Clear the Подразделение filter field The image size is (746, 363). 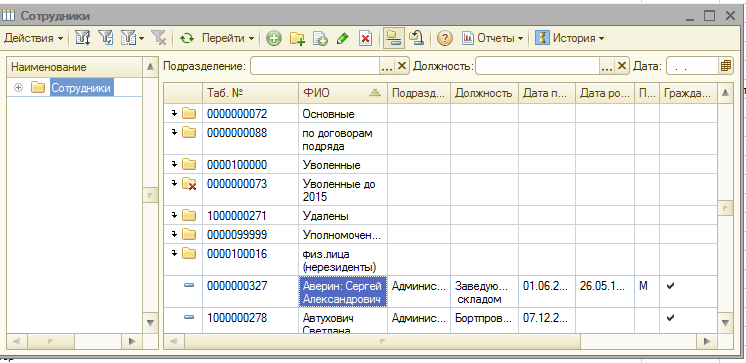[402, 66]
